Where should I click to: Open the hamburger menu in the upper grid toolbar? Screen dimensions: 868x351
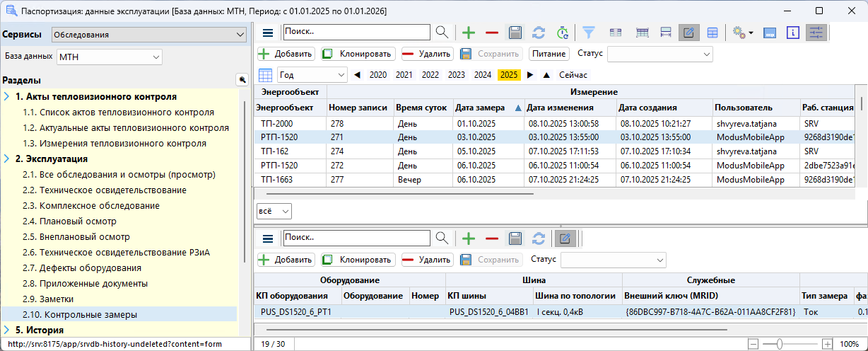(268, 33)
